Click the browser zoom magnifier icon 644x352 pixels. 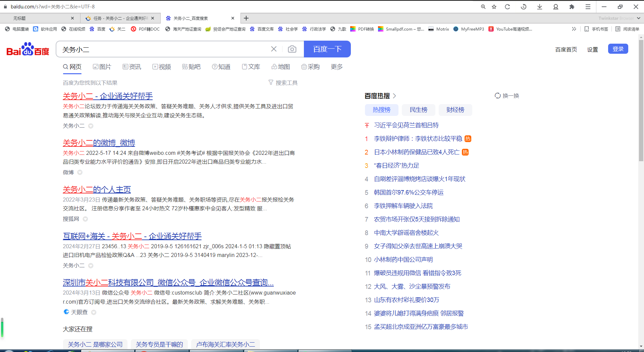click(x=483, y=7)
